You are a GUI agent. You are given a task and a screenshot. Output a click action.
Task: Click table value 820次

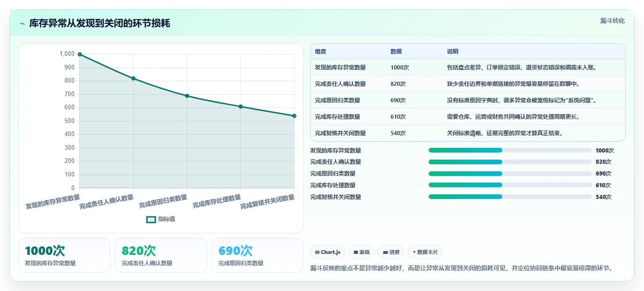(398, 84)
